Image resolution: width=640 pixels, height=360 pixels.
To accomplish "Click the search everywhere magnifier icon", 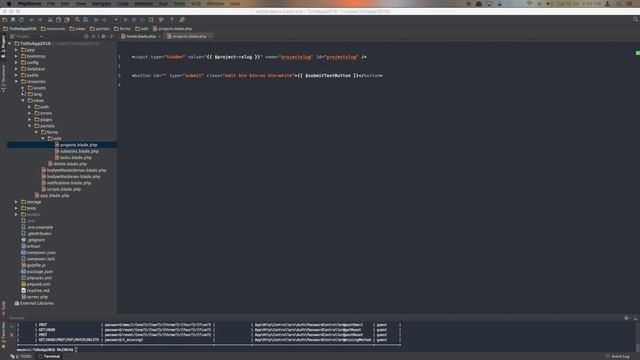I will 636,19.
